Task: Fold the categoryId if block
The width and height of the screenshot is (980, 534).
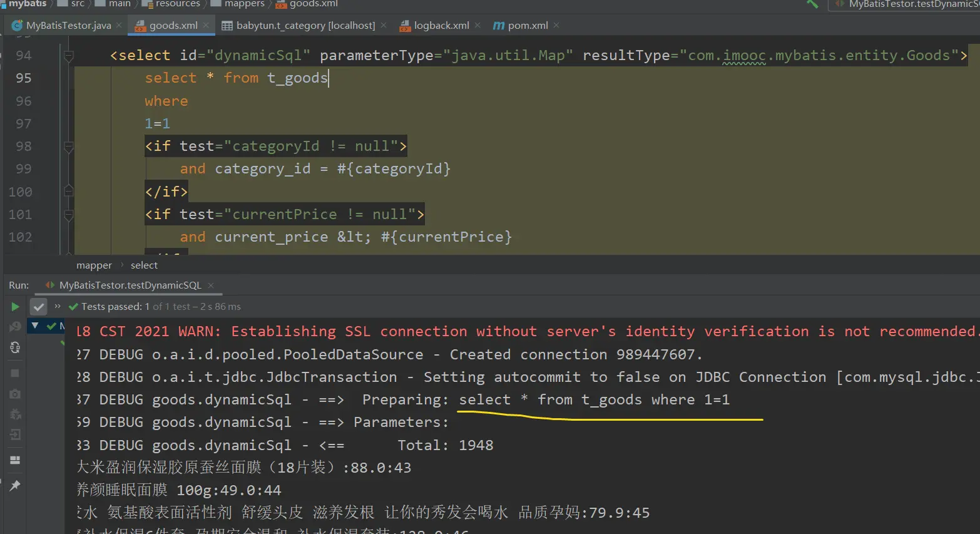Action: (x=69, y=146)
